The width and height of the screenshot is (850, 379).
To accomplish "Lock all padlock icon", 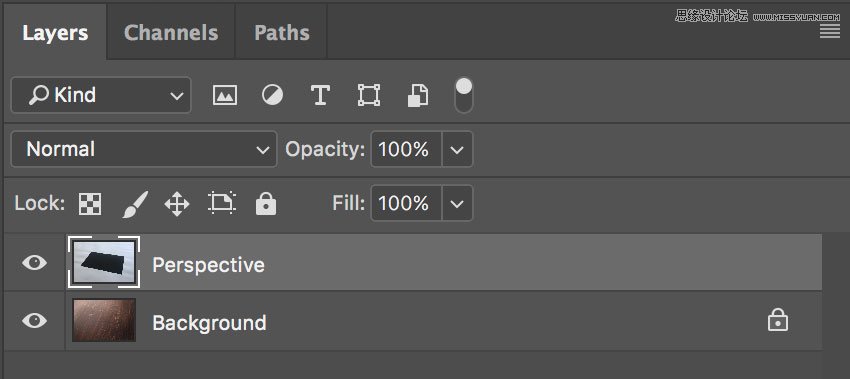I will 266,203.
